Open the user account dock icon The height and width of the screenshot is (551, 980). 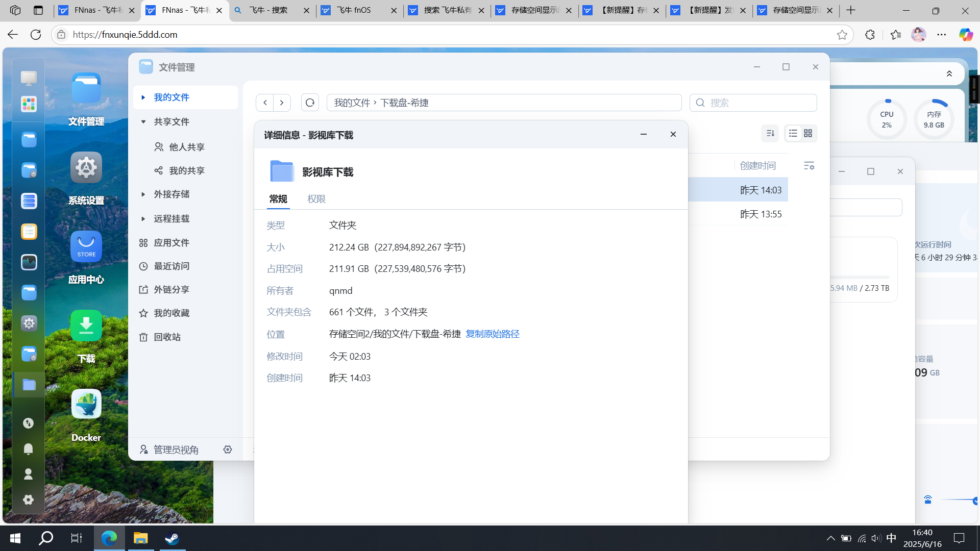(29, 474)
